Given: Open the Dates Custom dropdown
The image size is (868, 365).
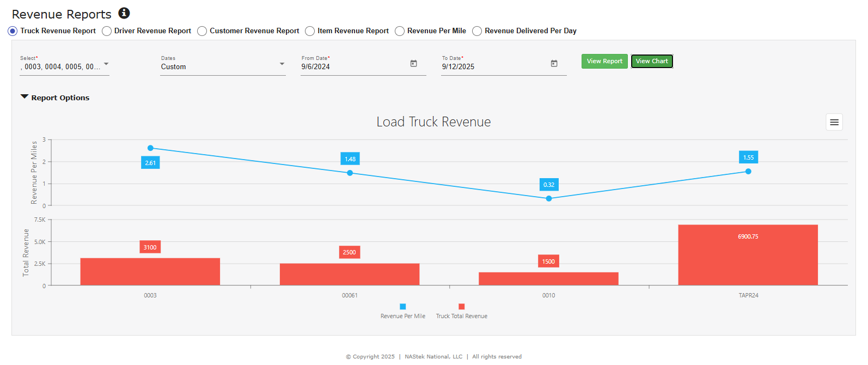Looking at the screenshot, I should [282, 64].
